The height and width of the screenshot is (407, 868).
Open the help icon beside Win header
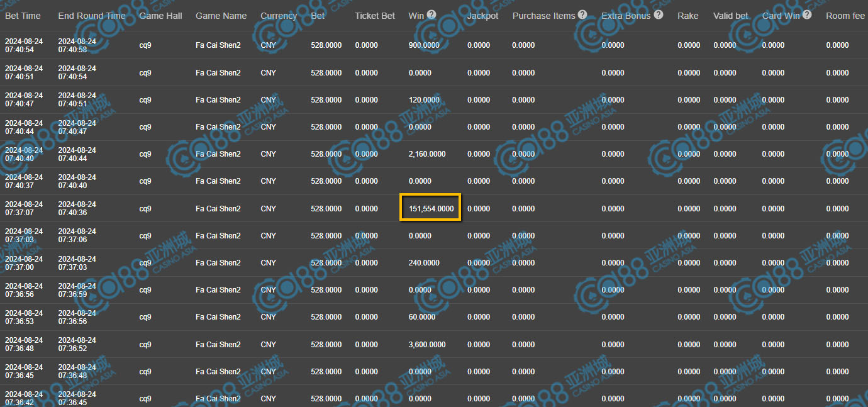click(x=431, y=15)
